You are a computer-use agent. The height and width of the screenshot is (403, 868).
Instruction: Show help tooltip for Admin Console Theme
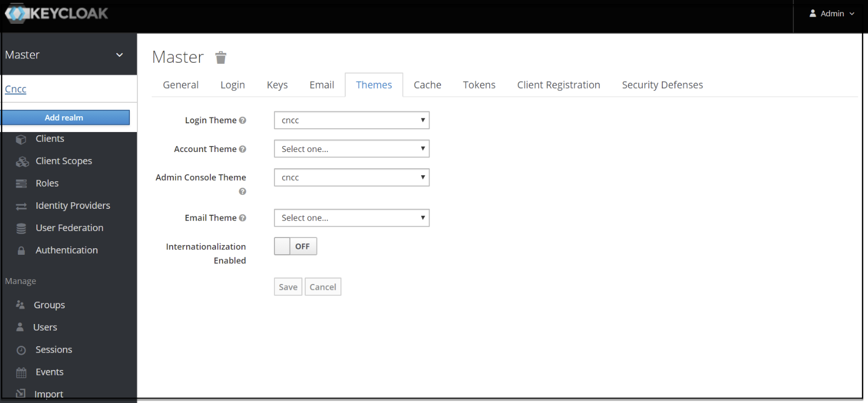242,191
